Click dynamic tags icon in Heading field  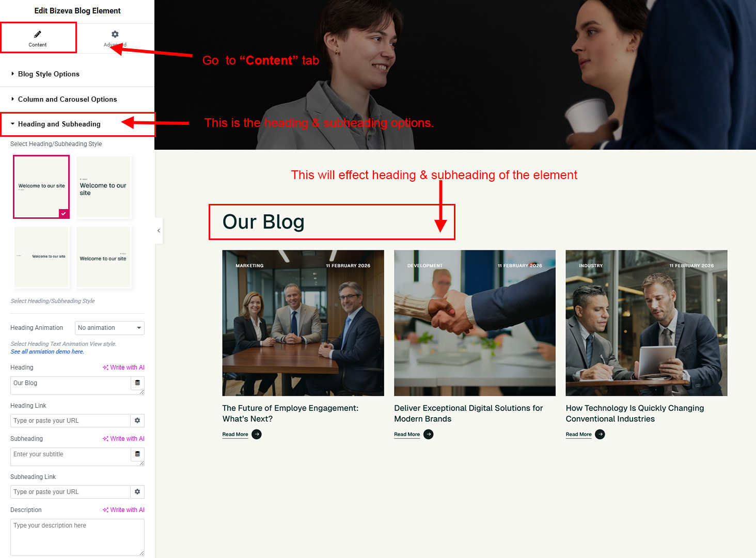137,383
